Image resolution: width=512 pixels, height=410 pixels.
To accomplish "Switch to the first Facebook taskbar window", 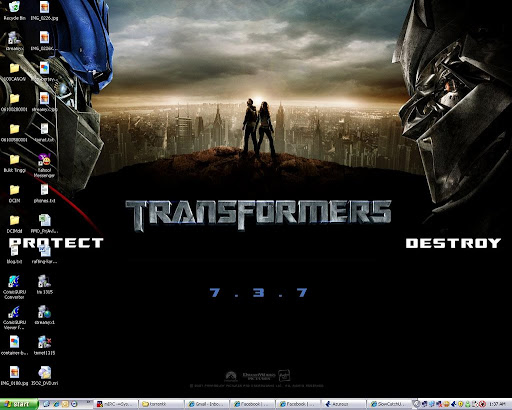I will (253, 404).
